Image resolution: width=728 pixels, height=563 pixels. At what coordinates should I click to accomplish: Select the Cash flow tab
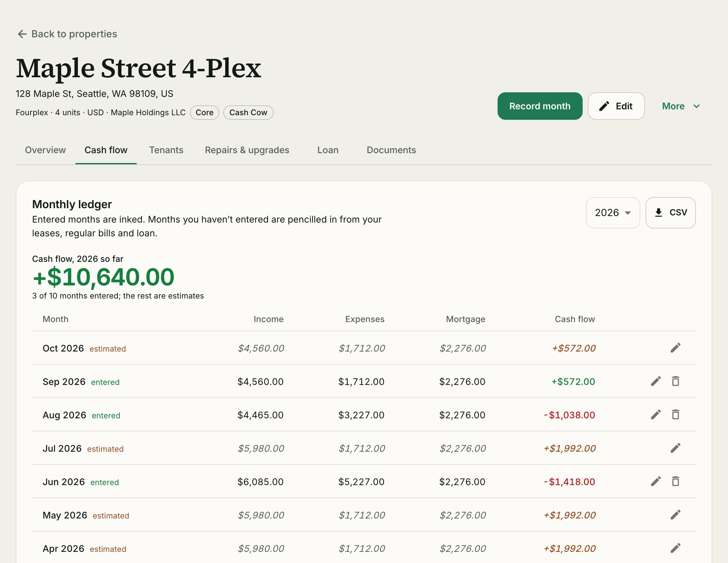click(x=106, y=150)
